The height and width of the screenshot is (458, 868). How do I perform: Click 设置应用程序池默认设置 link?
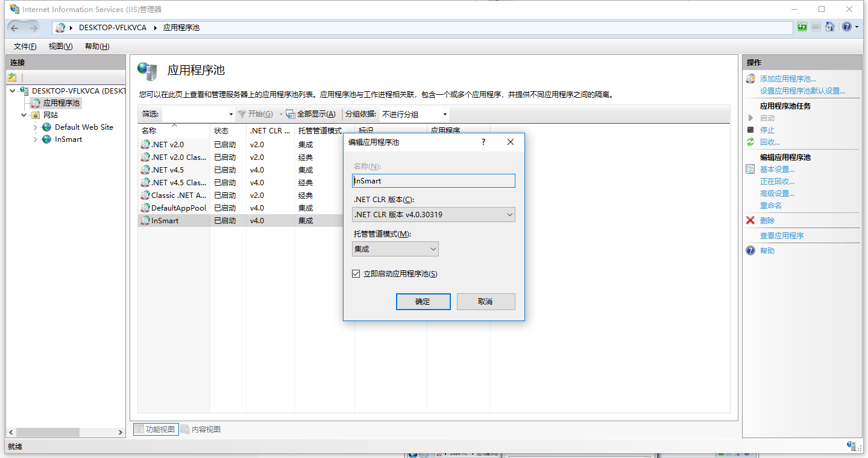(802, 91)
